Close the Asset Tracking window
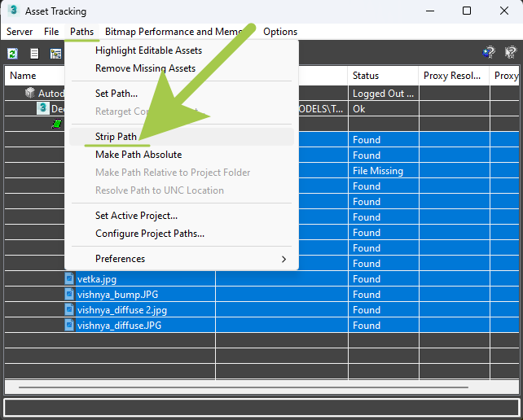Screen dimensions: 523x420 504,11
